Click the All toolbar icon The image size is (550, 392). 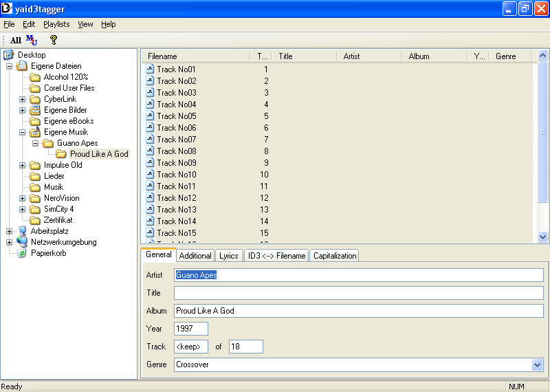15,41
